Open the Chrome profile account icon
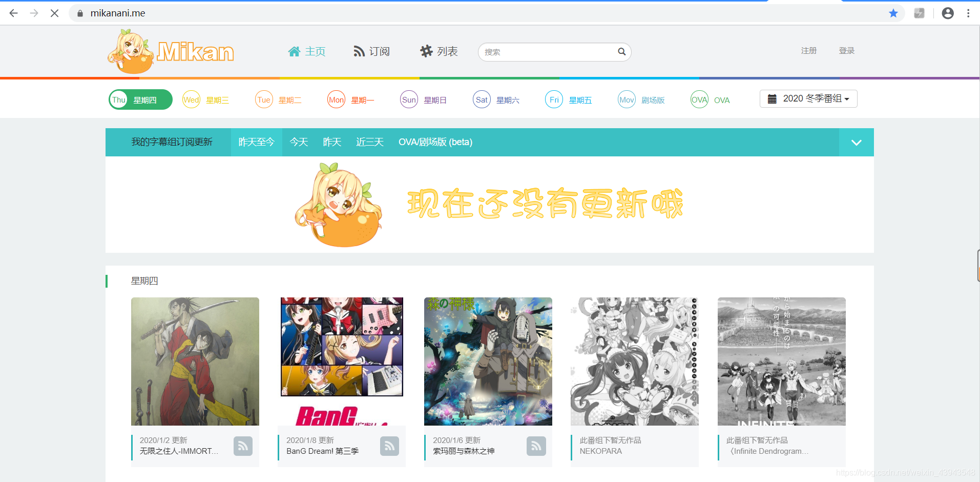This screenshot has width=980, height=482. pos(948,13)
